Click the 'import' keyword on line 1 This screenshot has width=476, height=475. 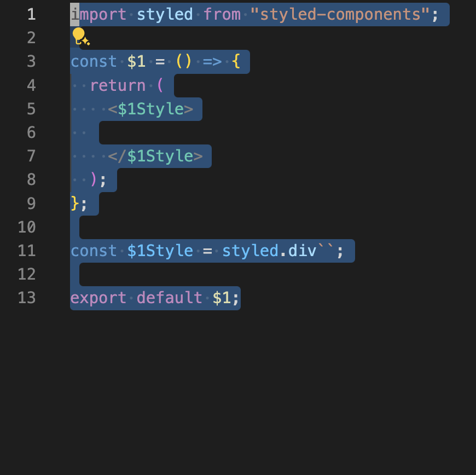[x=98, y=15]
